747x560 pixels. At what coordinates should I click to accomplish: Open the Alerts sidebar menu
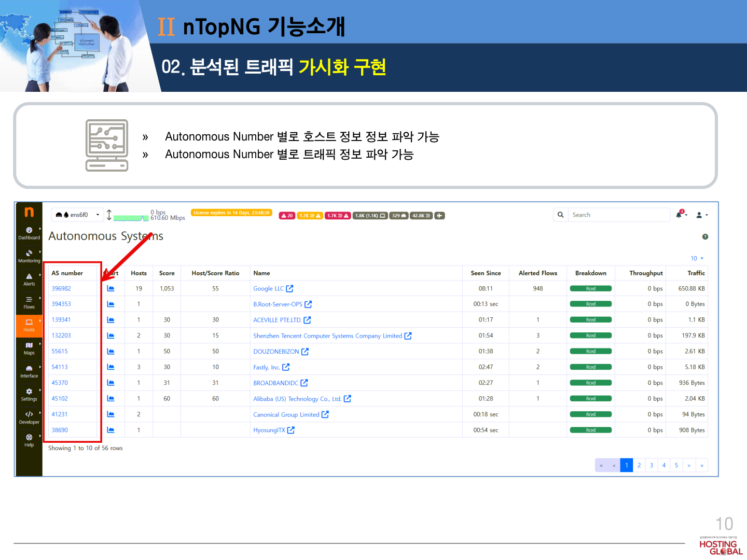coord(29,279)
